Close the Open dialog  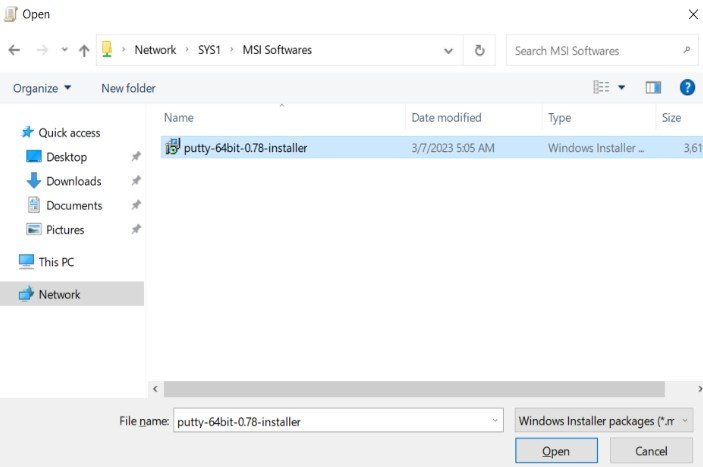[693, 14]
